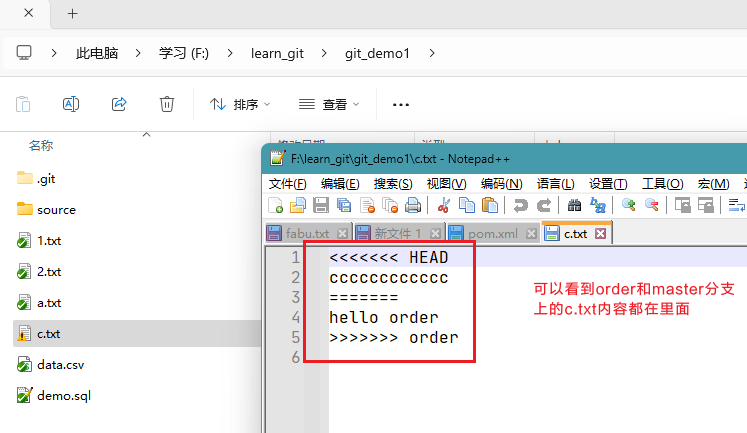Save the current file with the floppy icon
The image size is (747, 433).
point(321,205)
